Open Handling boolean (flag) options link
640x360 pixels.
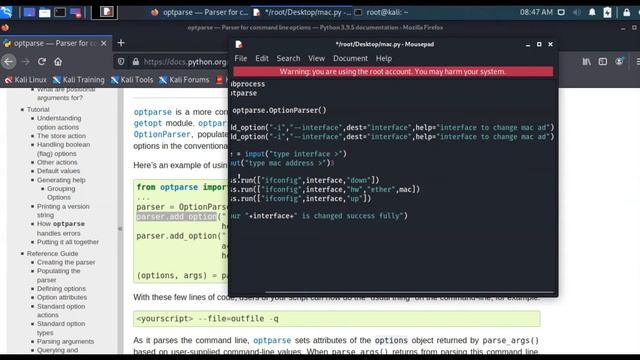[x=63, y=149]
